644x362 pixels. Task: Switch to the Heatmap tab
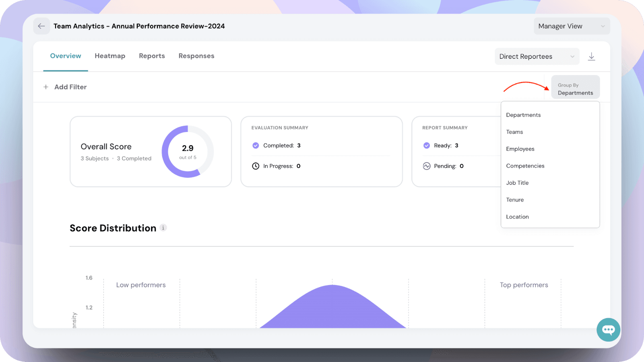[x=110, y=56]
